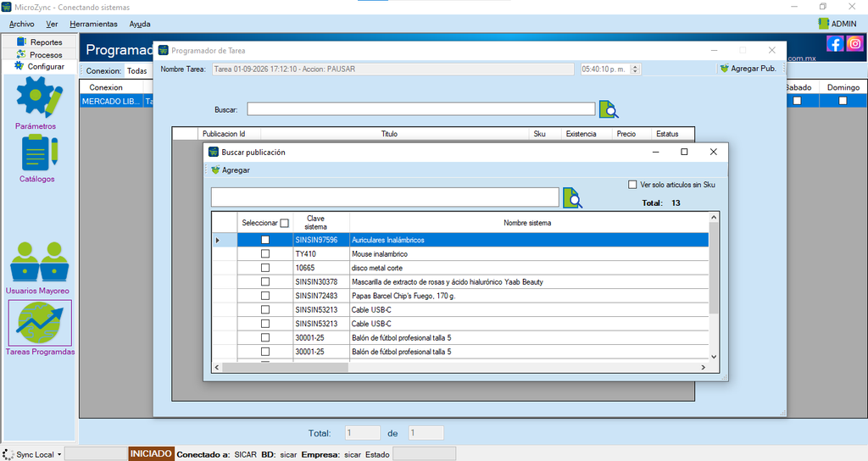Click Publicacion Id column header
The width and height of the screenshot is (868, 461).
tap(229, 134)
